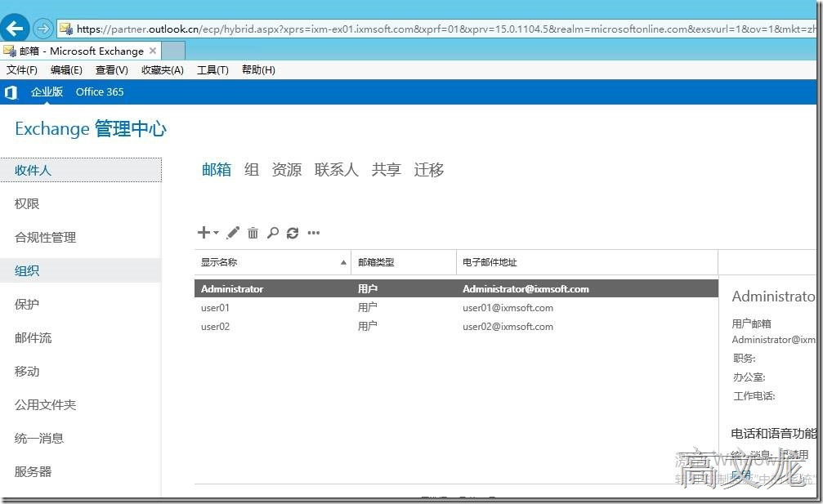The height and width of the screenshot is (504, 823).
Task: Select the user01 mailbox row
Action: pos(456,308)
